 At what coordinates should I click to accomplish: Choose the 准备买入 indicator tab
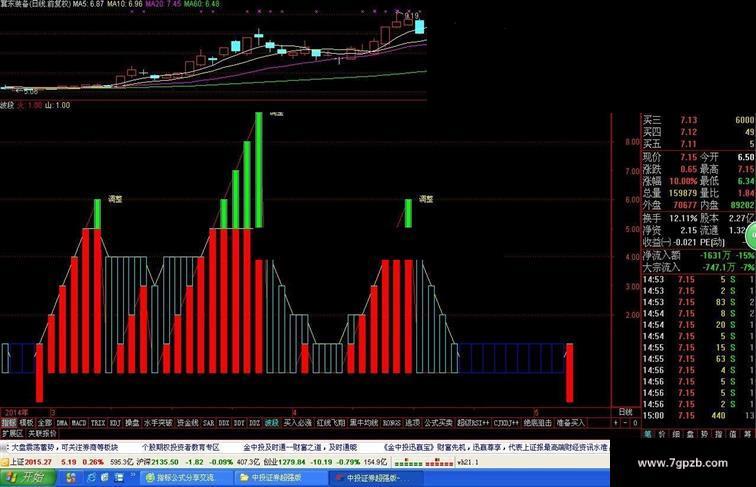570,423
